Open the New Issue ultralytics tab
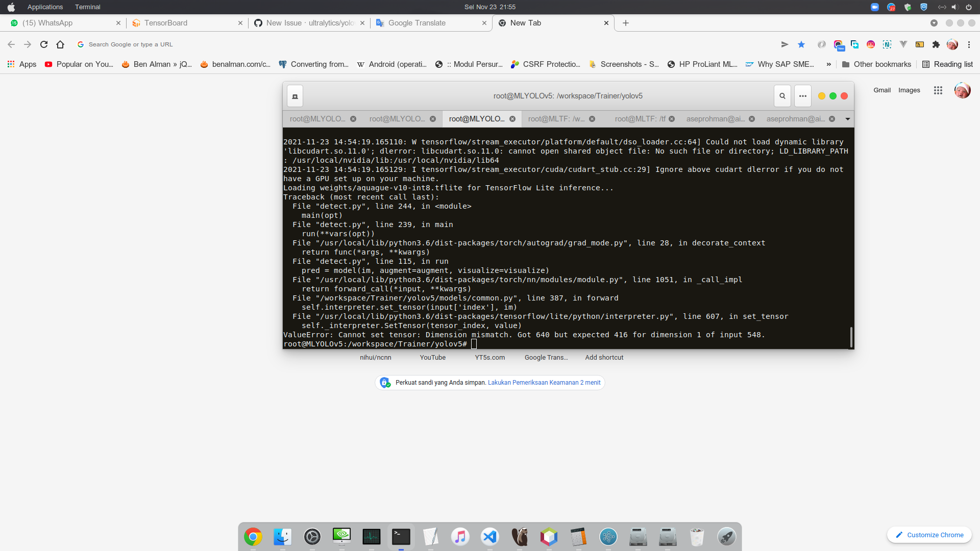Viewport: 980px width, 551px height. [309, 23]
